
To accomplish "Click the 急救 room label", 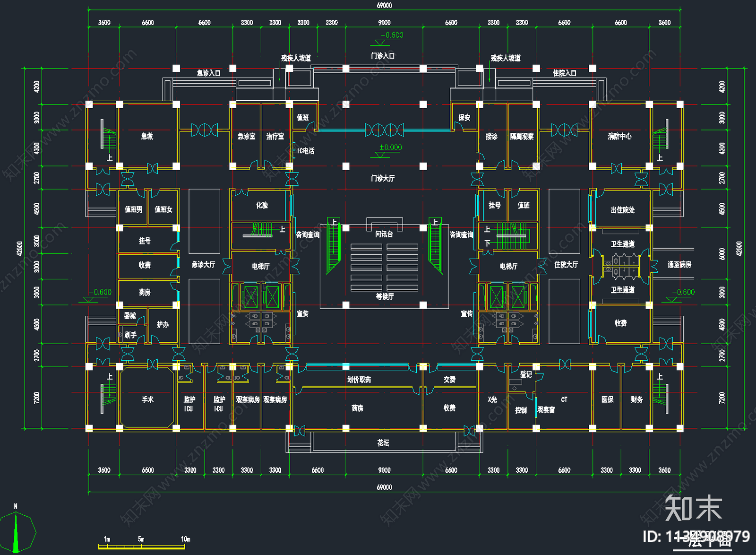I will [x=147, y=136].
